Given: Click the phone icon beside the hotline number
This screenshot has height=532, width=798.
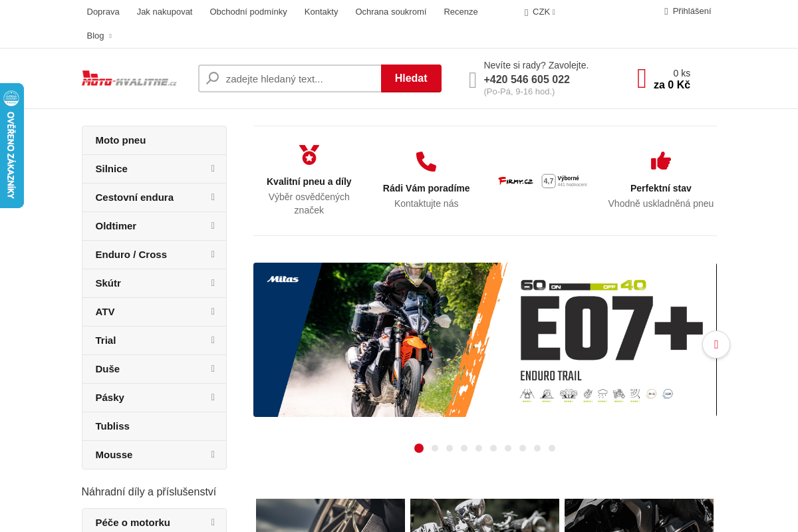Looking at the screenshot, I should click(x=472, y=80).
